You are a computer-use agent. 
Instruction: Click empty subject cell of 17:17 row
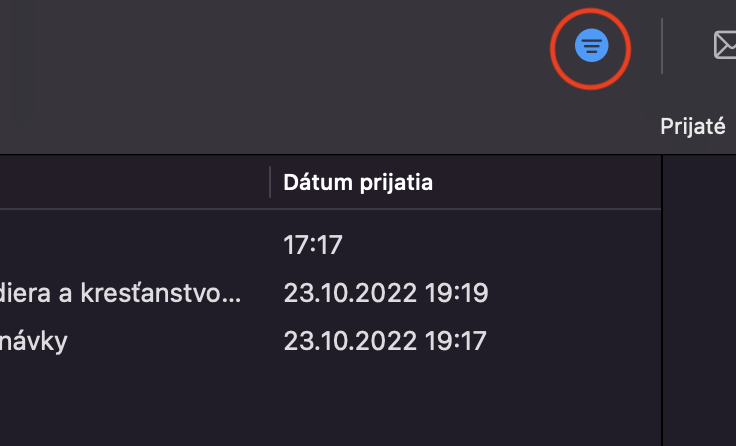(x=130, y=244)
